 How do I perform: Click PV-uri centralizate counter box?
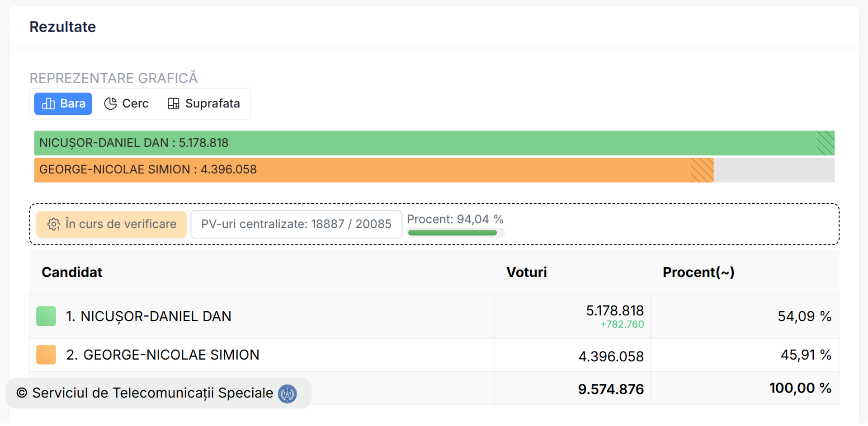[x=296, y=225]
